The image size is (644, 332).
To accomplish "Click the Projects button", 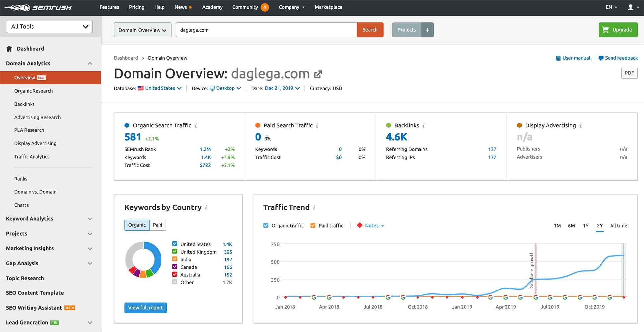I will coord(407,30).
